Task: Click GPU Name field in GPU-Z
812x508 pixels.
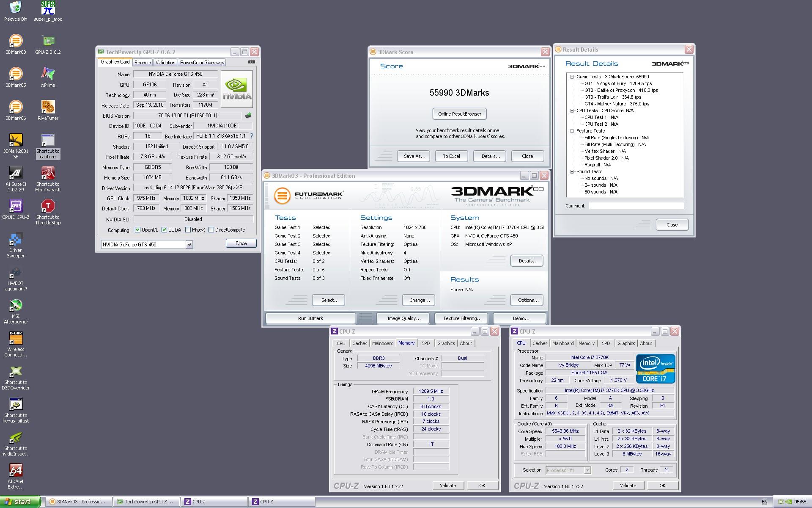Action: coord(176,74)
